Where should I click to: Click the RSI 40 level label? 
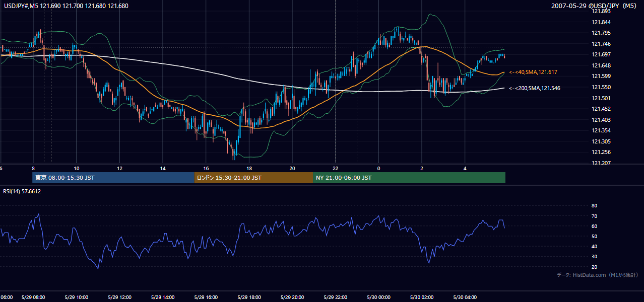tap(594, 247)
